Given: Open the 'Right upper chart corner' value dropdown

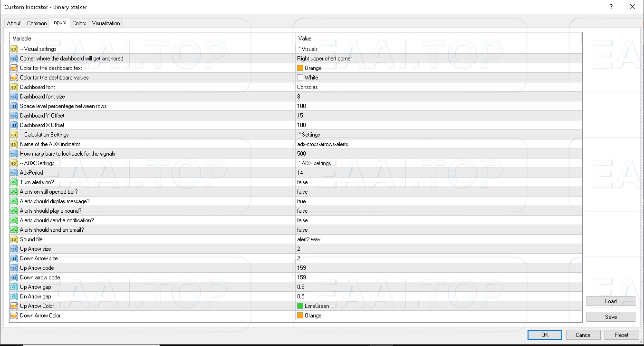Looking at the screenshot, I should (324, 59).
